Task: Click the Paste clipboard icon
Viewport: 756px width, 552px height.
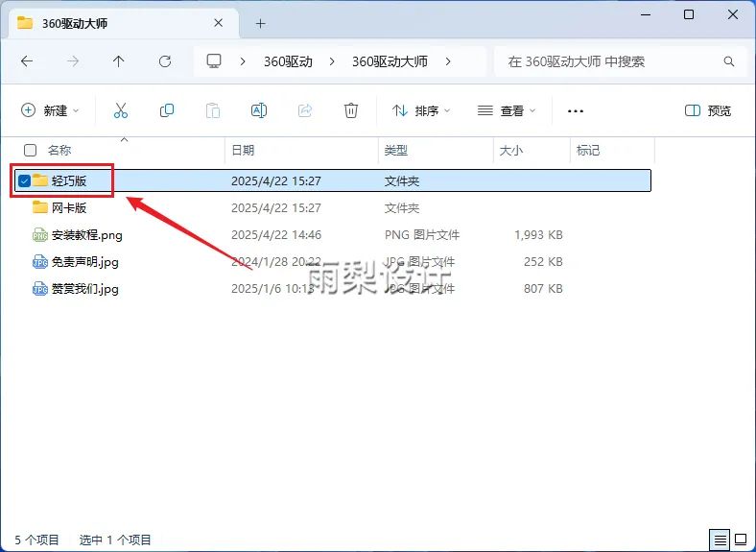Action: [213, 110]
